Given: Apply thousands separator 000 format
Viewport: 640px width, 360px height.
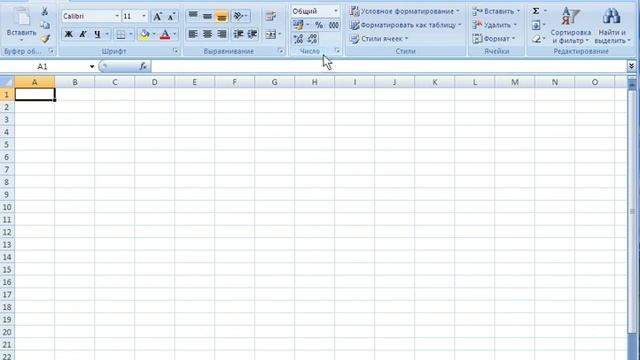Looking at the screenshot, I should click(333, 25).
